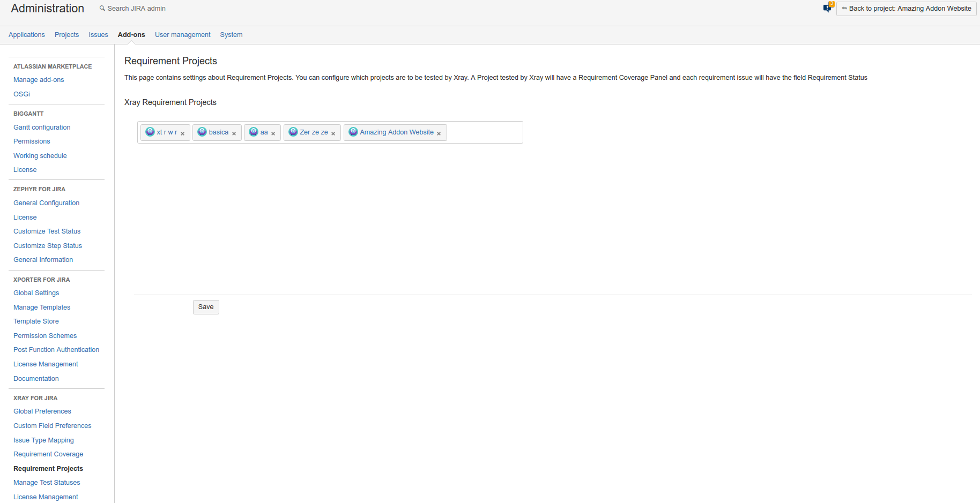Open the User management tab
The image size is (980, 503).
tap(182, 35)
